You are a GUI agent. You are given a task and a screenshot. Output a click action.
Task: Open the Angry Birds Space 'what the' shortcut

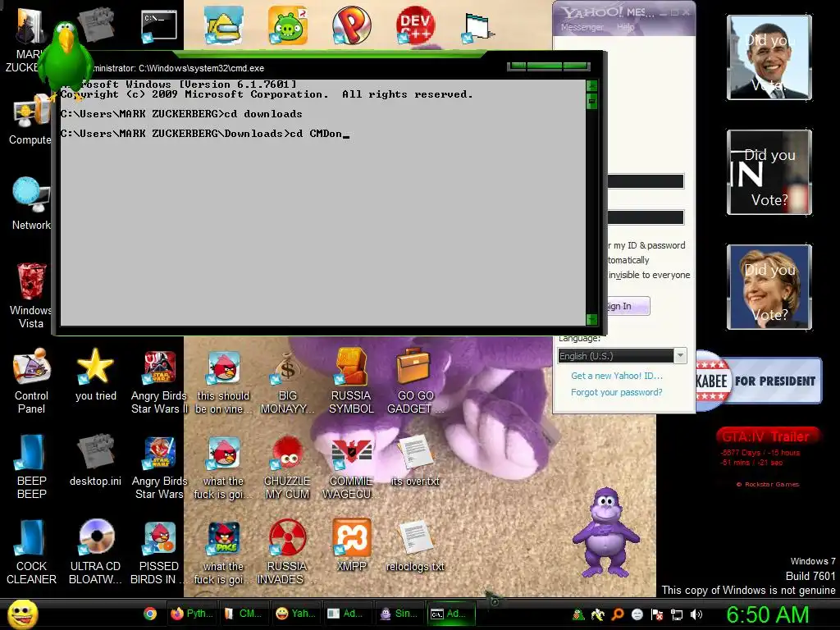click(x=223, y=552)
